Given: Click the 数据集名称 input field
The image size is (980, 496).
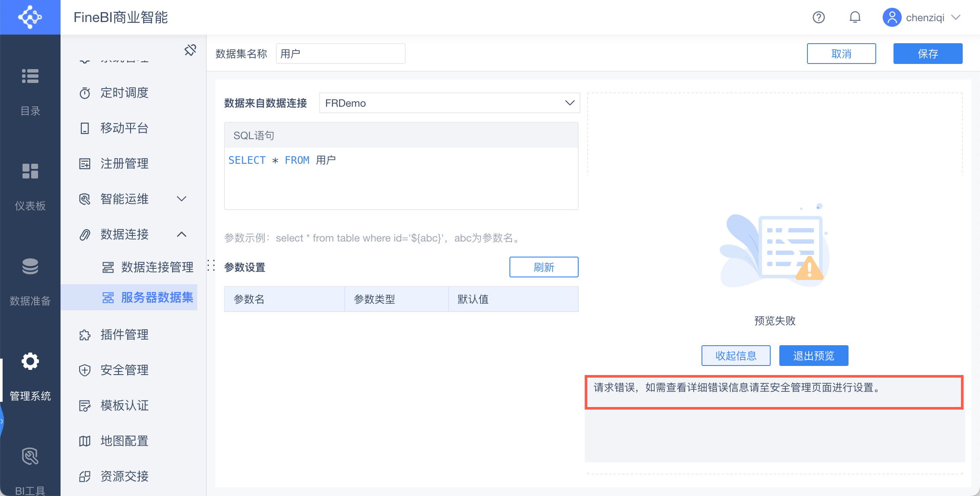Looking at the screenshot, I should pos(340,54).
